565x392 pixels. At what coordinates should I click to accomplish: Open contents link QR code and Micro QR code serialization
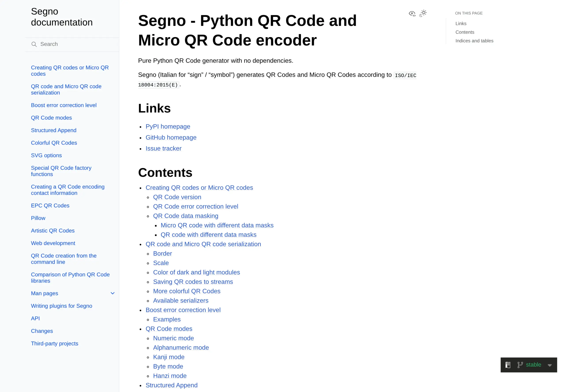click(203, 244)
